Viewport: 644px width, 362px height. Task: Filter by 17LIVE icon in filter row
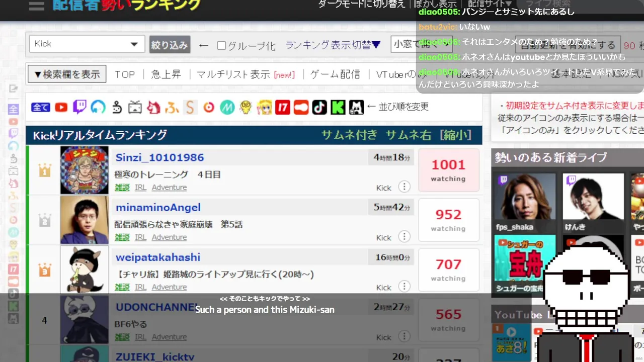click(283, 107)
